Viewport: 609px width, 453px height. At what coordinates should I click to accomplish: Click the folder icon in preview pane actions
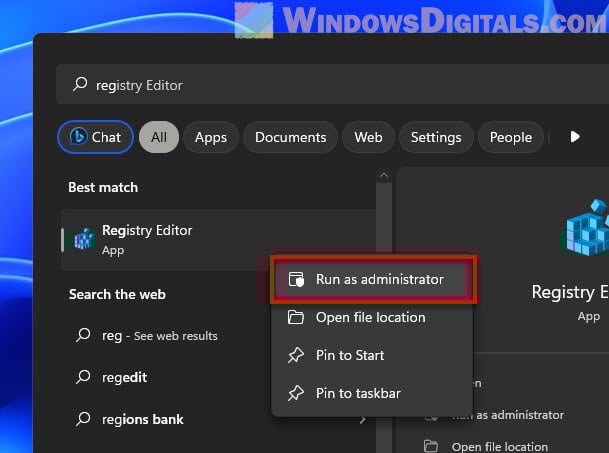[x=431, y=446]
